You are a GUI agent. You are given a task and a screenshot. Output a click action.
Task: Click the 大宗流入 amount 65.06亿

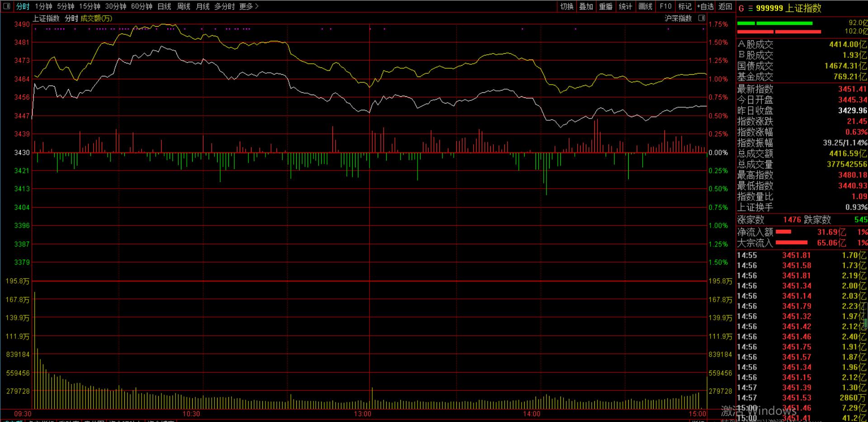831,243
